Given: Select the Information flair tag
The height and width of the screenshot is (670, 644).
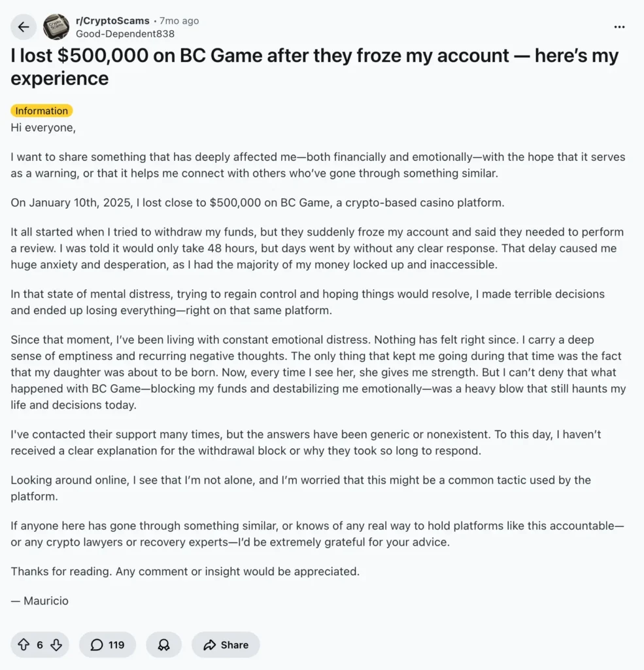Looking at the screenshot, I should [x=41, y=111].
